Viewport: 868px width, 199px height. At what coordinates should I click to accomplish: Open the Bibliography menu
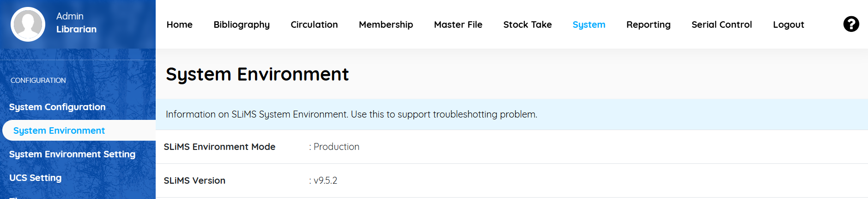tap(242, 25)
